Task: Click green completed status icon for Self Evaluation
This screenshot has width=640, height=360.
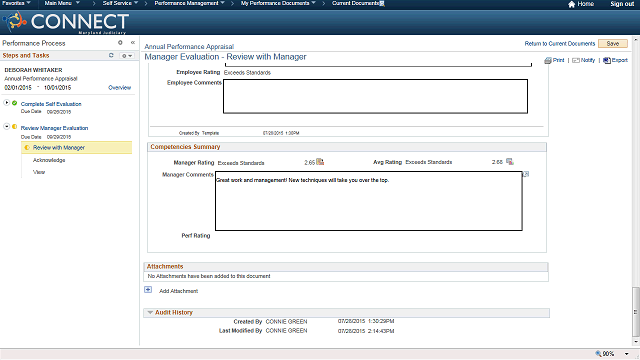Action: (x=15, y=103)
